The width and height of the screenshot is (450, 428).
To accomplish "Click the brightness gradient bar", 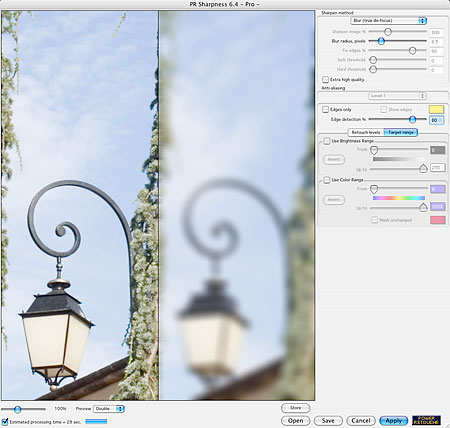I will click(399, 159).
